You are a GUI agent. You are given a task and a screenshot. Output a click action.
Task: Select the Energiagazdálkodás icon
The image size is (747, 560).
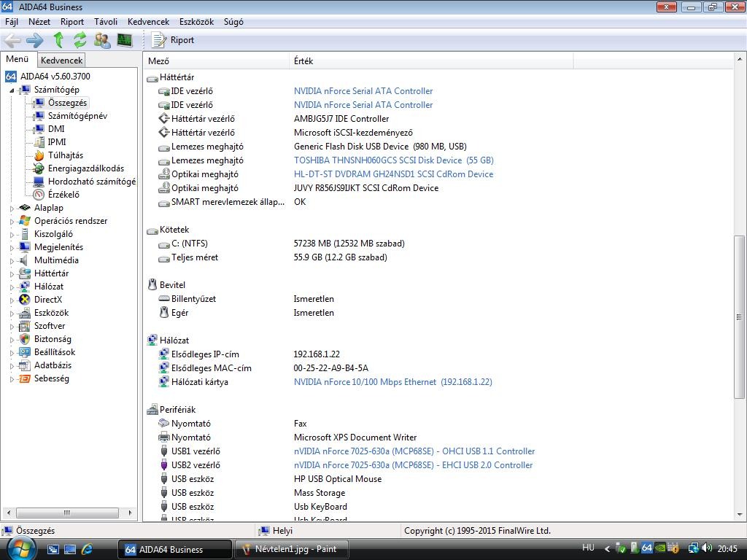click(x=39, y=168)
